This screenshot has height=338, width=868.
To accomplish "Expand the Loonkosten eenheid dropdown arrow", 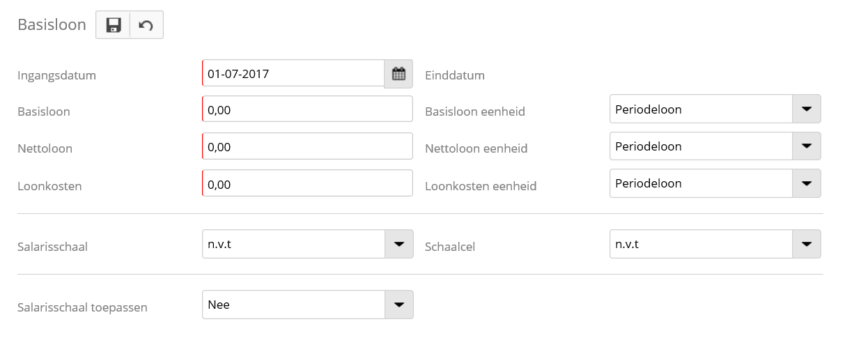I will coord(807,183).
